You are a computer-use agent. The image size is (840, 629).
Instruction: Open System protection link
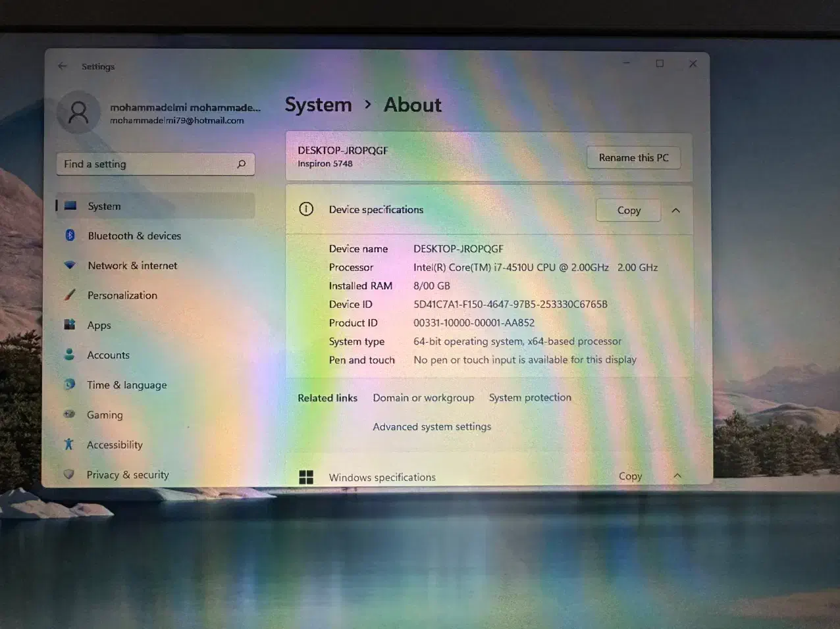(530, 397)
